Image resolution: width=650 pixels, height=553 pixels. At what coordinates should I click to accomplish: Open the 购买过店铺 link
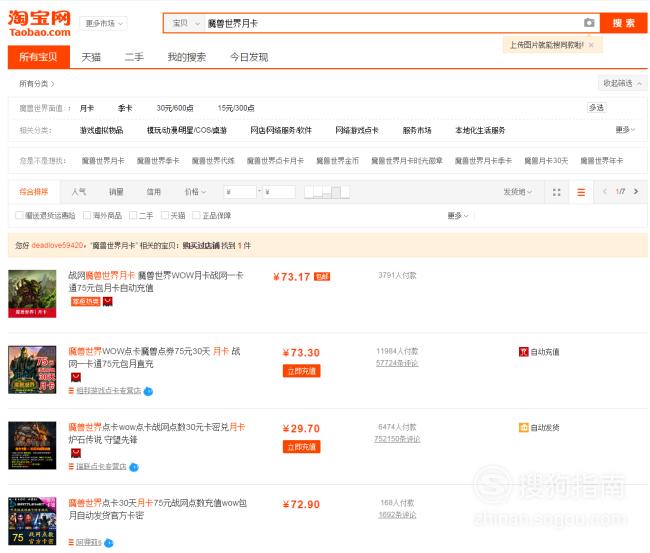point(201,245)
